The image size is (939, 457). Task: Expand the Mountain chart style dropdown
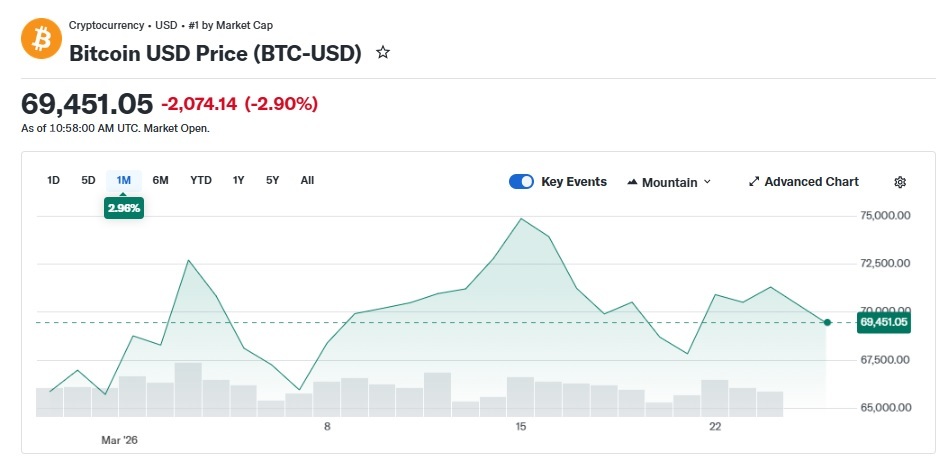click(x=707, y=182)
